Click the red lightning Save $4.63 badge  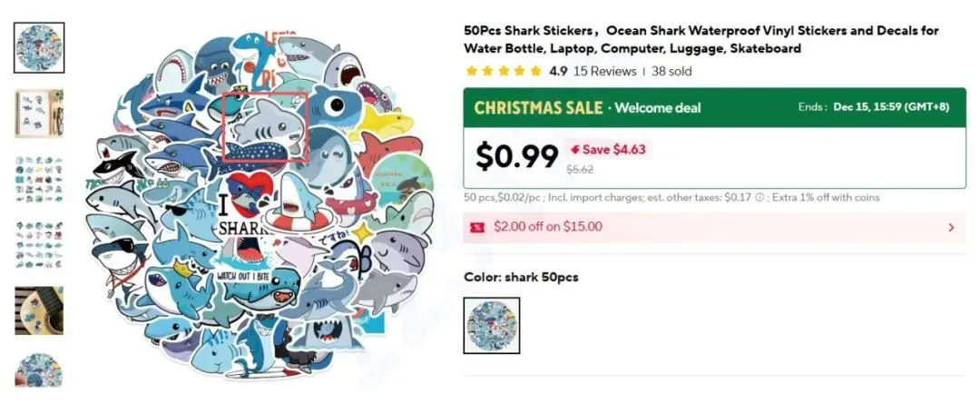click(607, 149)
